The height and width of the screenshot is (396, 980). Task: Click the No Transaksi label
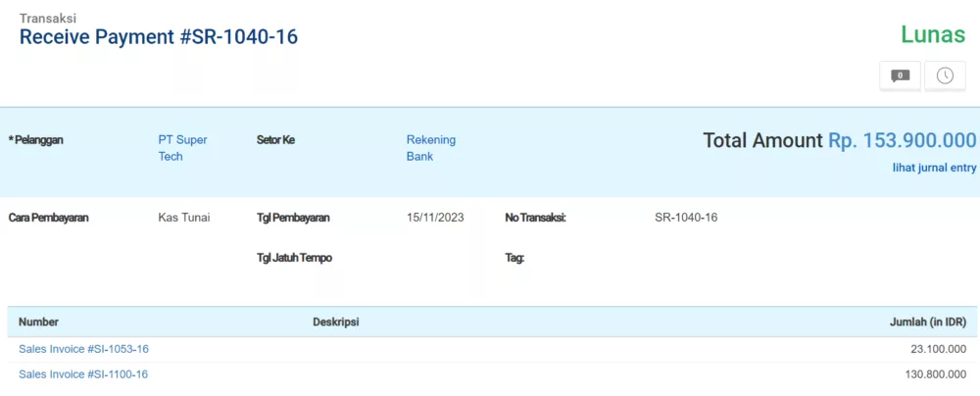[535, 218]
